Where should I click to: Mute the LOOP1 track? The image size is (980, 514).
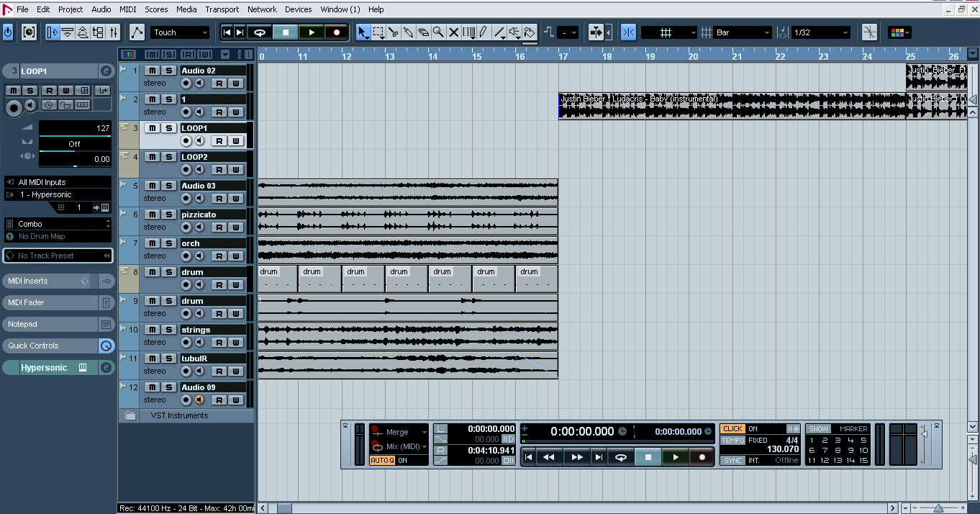point(152,127)
